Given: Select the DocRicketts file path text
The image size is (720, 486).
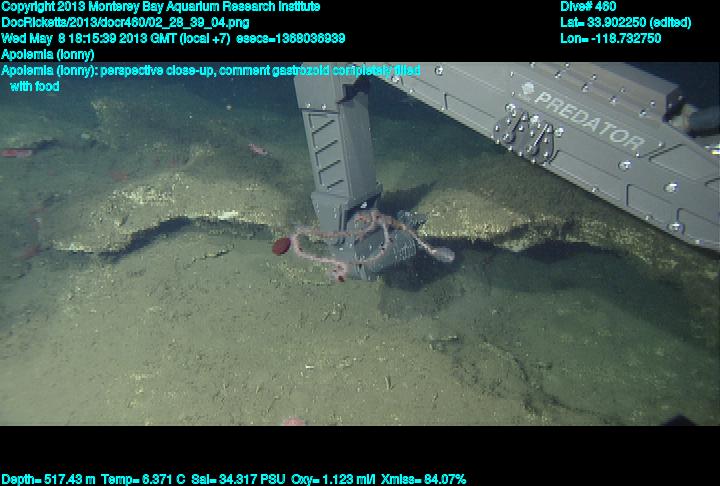Looking at the screenshot, I should pyautogui.click(x=125, y=23).
